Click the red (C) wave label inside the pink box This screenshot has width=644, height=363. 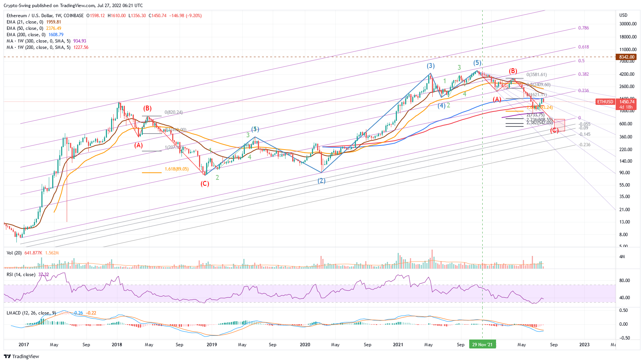(x=555, y=130)
